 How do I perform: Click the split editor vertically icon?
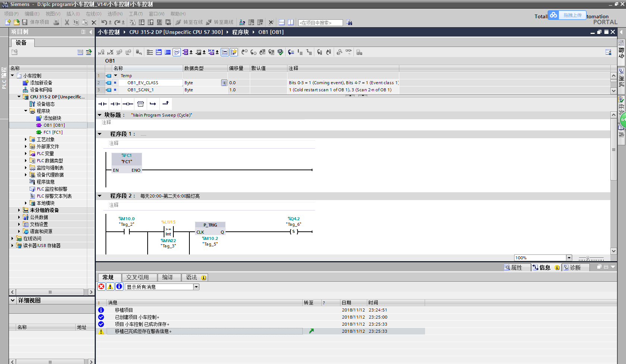(290, 22)
